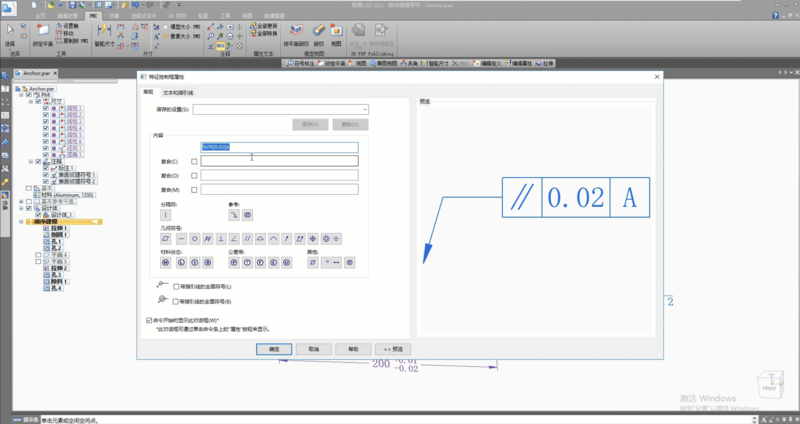
Task: Enable the 复合(C) composite checkbox
Action: coord(192,161)
